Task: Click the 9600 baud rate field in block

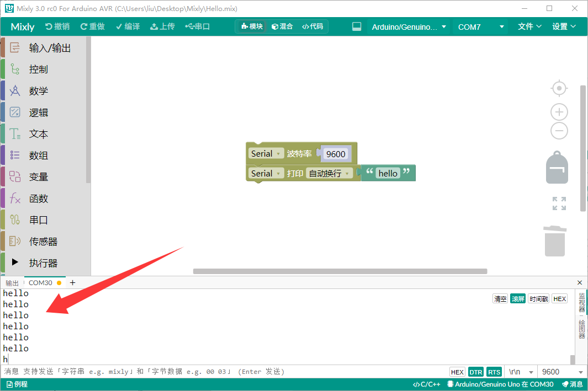Action: [x=336, y=154]
